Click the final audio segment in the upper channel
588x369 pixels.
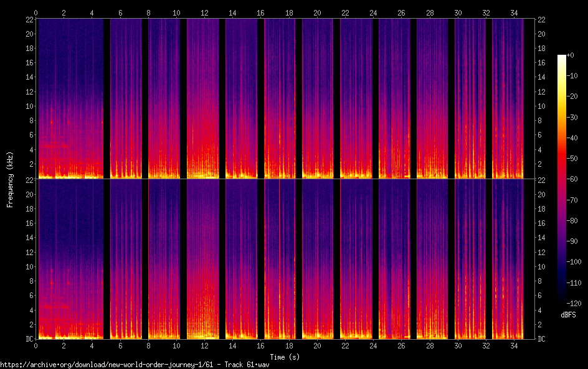(x=508, y=98)
